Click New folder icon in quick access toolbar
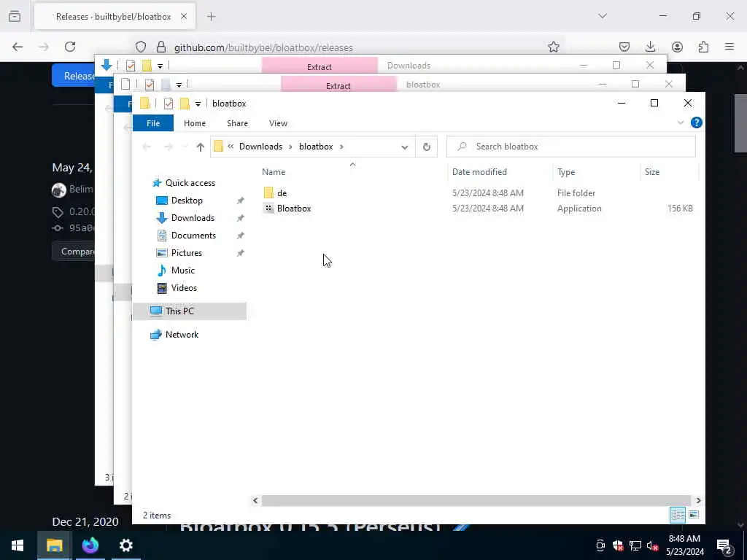The image size is (747, 560). [x=185, y=104]
